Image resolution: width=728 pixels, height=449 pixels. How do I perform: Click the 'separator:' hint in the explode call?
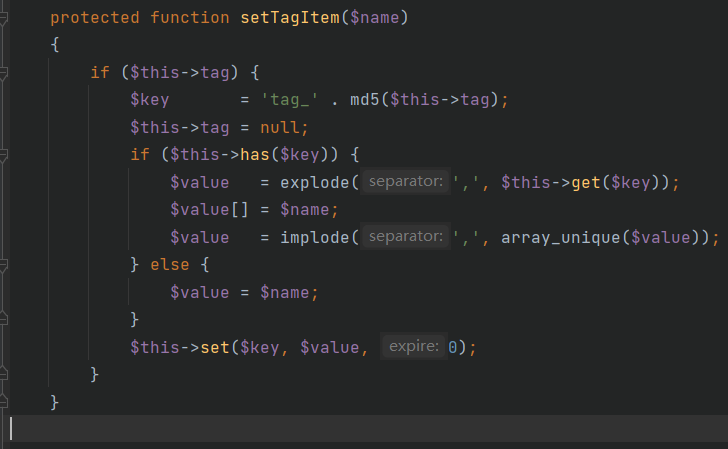(403, 183)
